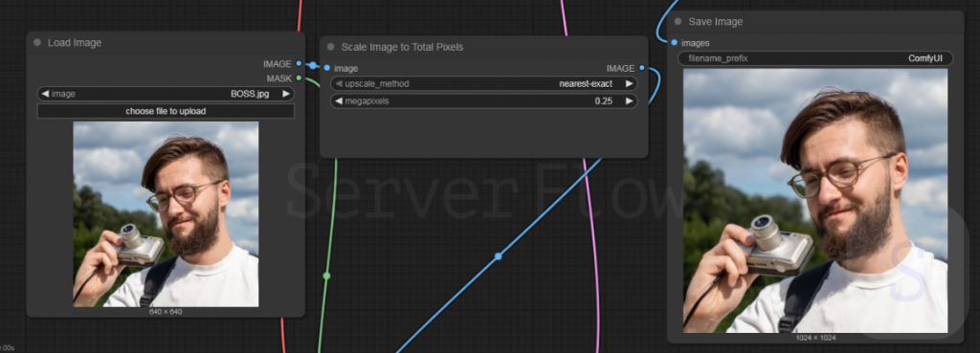This screenshot has width=980, height=353.
Task: Collapse the Load Image node via its dot
Action: pos(37,42)
